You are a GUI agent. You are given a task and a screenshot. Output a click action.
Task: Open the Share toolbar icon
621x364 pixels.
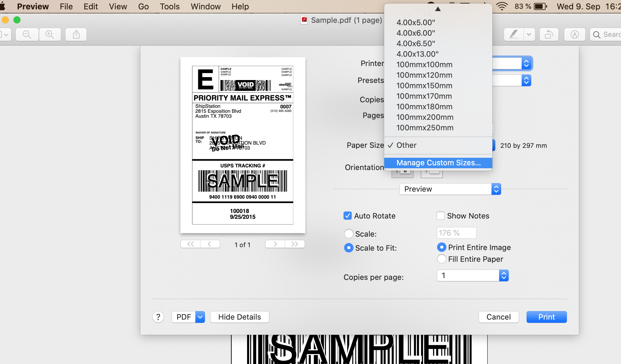[x=76, y=34]
